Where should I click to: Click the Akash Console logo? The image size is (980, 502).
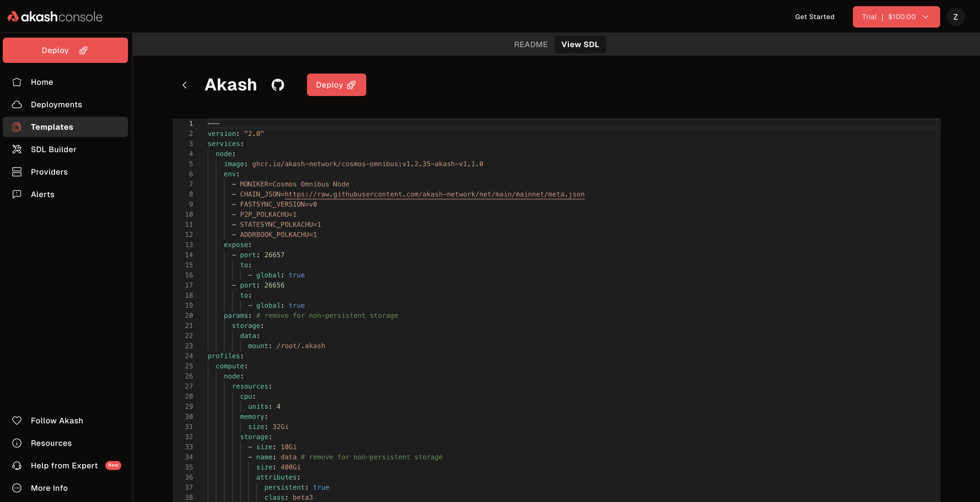tap(55, 17)
